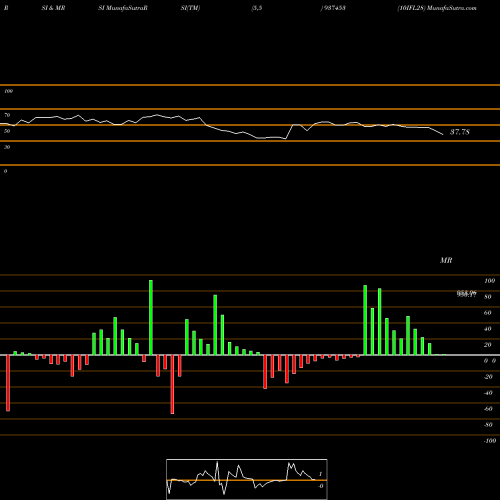Viewport: 500px width, 500px height.
Task: Click the MunafaSutra.com watermark text in header
Action: pos(452,8)
